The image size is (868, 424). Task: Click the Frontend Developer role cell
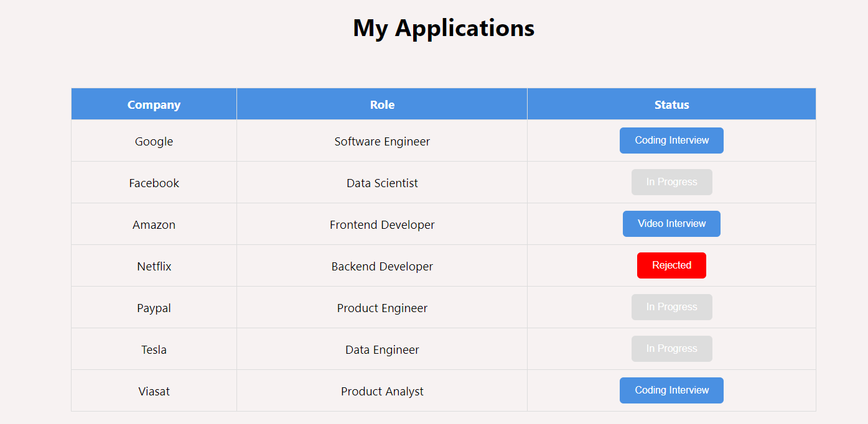pos(382,224)
